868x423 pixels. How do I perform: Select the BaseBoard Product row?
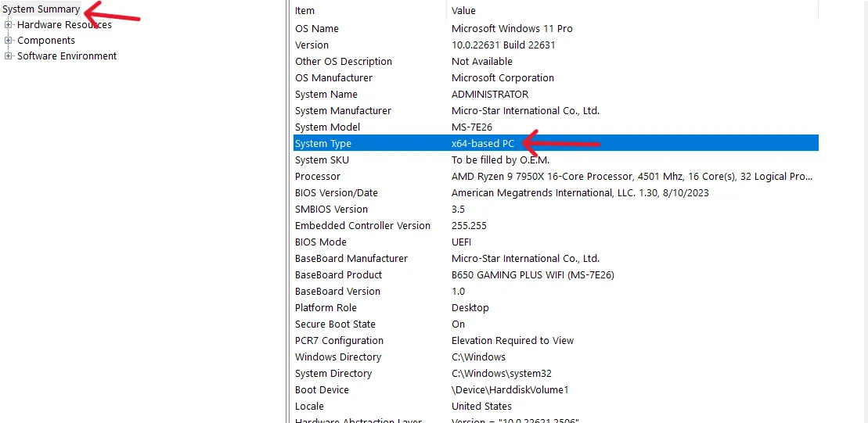coord(339,275)
